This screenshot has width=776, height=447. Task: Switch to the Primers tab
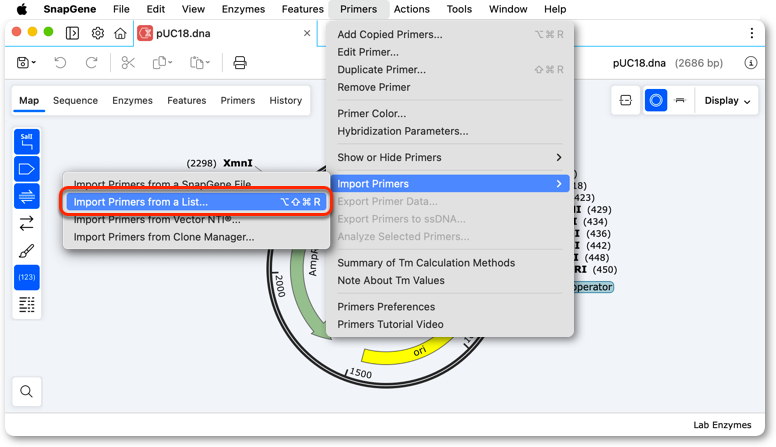point(238,100)
